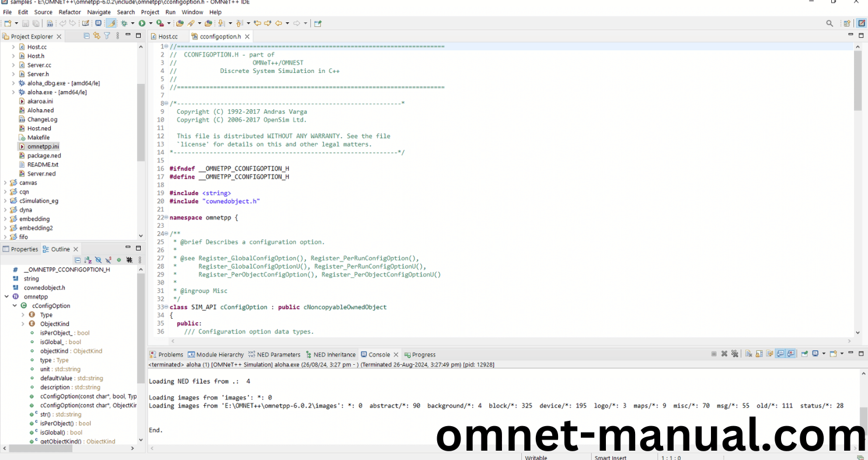
Task: Click the Remove Launch X icon in Console
Action: pos(724,354)
